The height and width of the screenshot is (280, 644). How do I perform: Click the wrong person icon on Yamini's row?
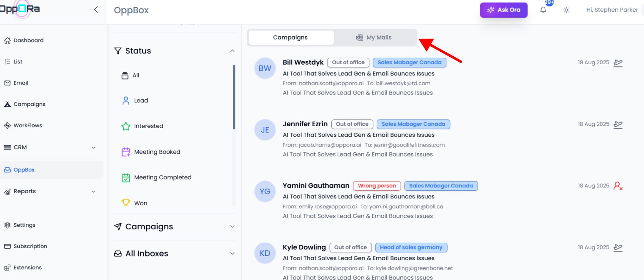coord(618,186)
